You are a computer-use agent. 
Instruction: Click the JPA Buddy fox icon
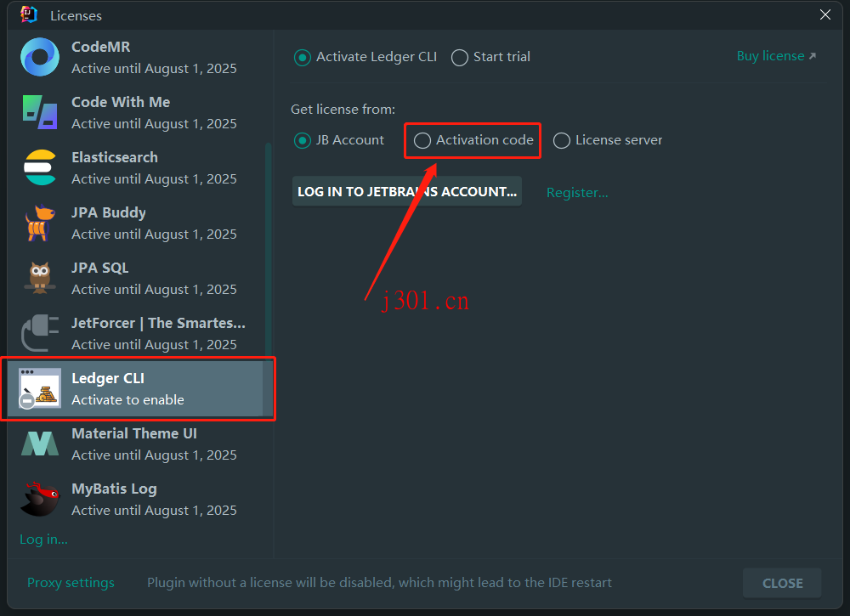[x=40, y=223]
